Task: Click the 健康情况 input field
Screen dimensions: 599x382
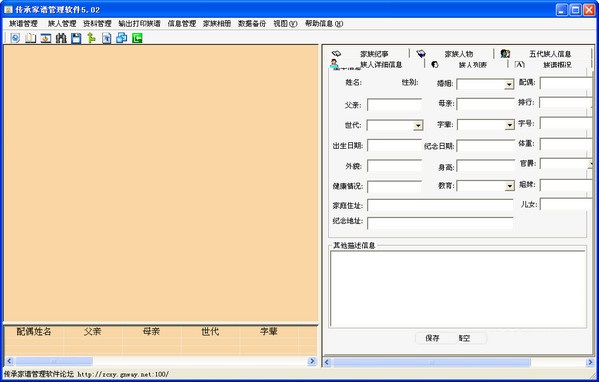Action: (394, 186)
